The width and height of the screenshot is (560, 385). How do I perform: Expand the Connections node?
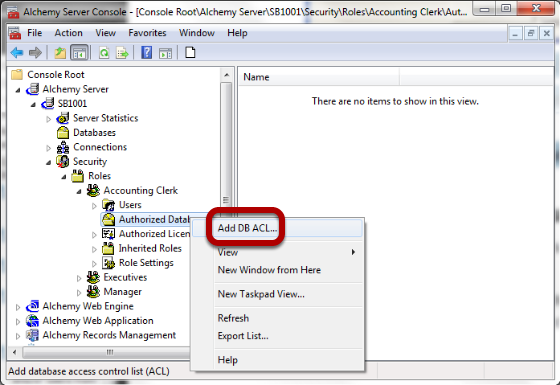[x=49, y=148]
